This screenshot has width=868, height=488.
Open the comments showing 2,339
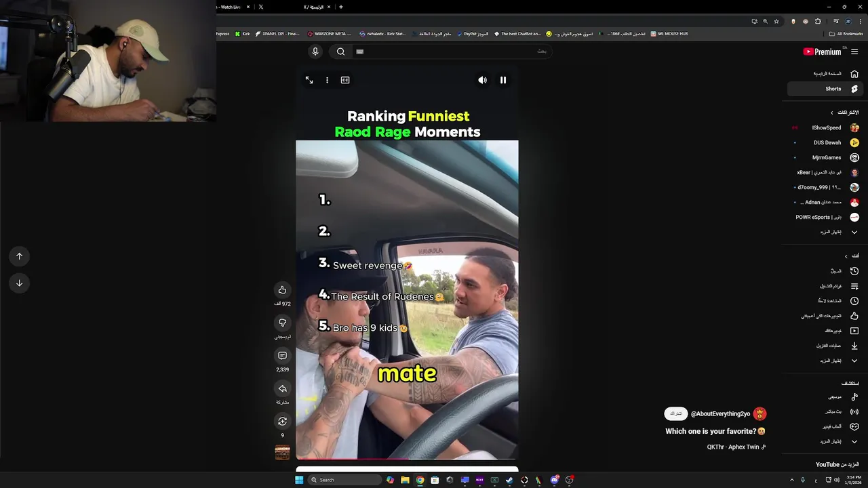(x=282, y=355)
